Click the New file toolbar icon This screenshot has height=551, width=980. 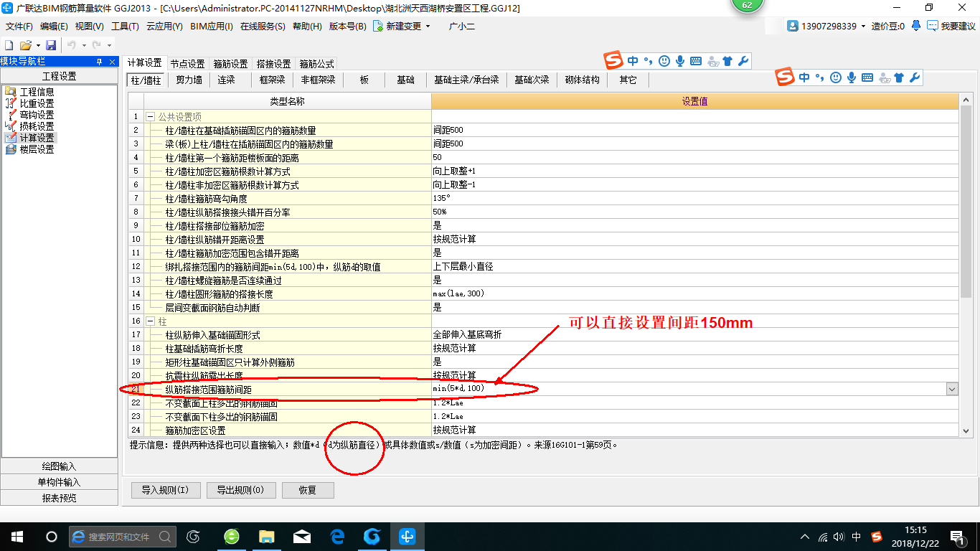[x=9, y=45]
